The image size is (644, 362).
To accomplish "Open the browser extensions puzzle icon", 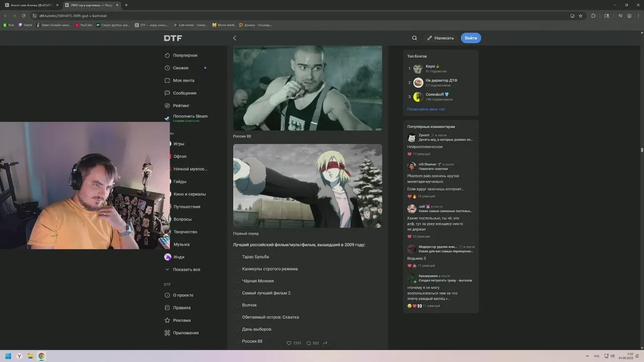I will [593, 16].
